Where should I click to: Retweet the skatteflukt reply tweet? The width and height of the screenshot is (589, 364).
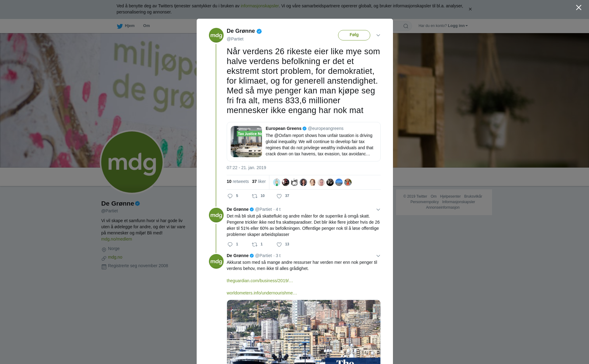click(255, 245)
